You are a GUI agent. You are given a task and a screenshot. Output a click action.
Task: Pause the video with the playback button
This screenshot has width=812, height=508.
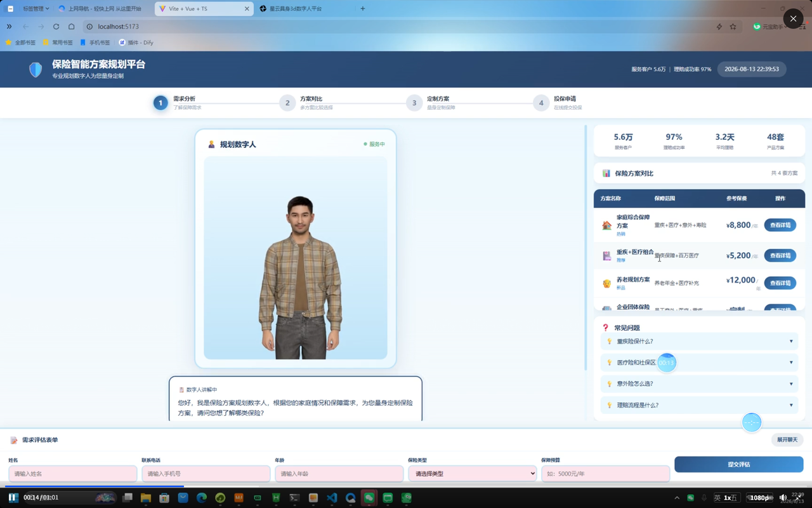click(13, 497)
